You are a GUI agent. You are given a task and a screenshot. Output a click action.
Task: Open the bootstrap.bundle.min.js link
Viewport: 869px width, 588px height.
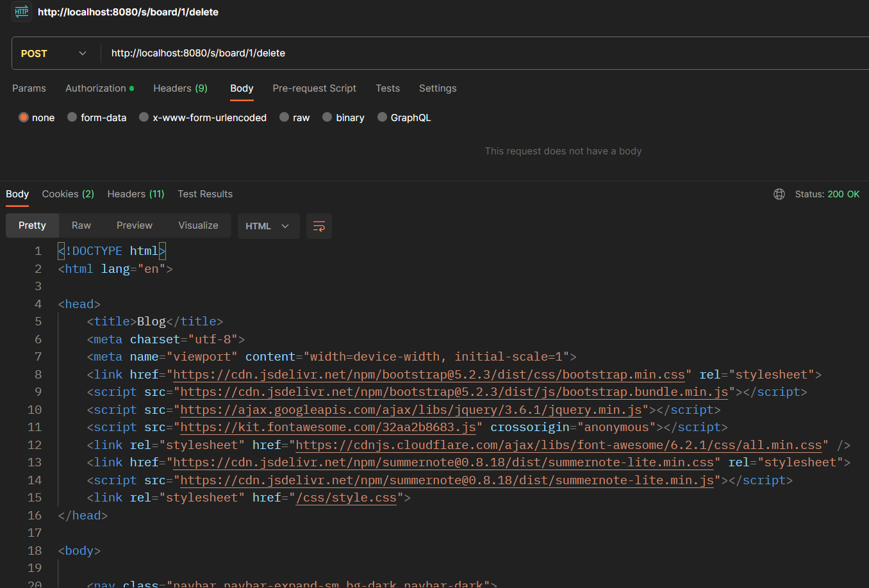(454, 392)
